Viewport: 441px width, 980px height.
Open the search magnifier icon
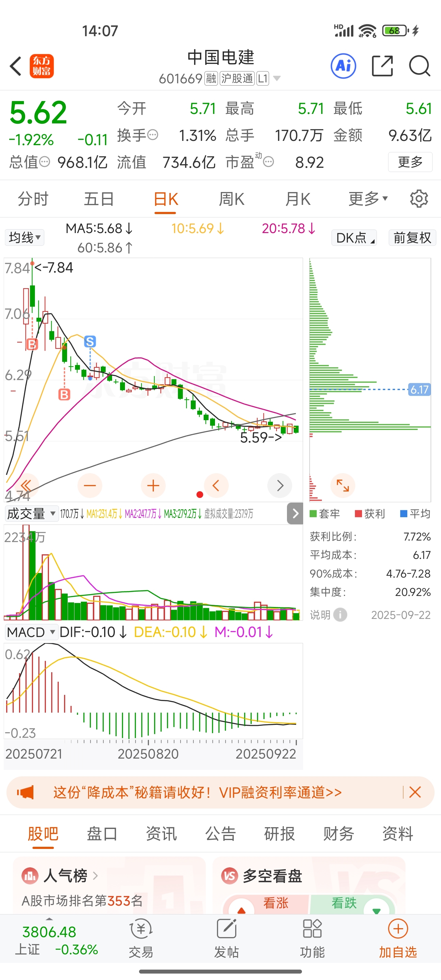[419, 66]
